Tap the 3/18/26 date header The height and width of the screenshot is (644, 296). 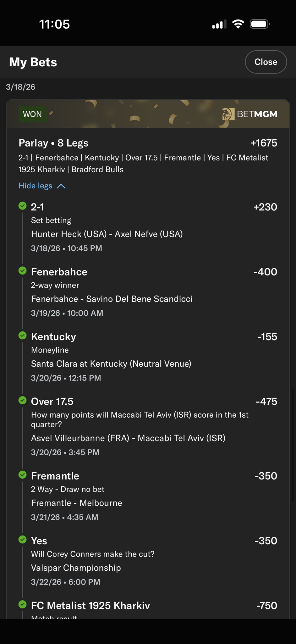(x=21, y=87)
